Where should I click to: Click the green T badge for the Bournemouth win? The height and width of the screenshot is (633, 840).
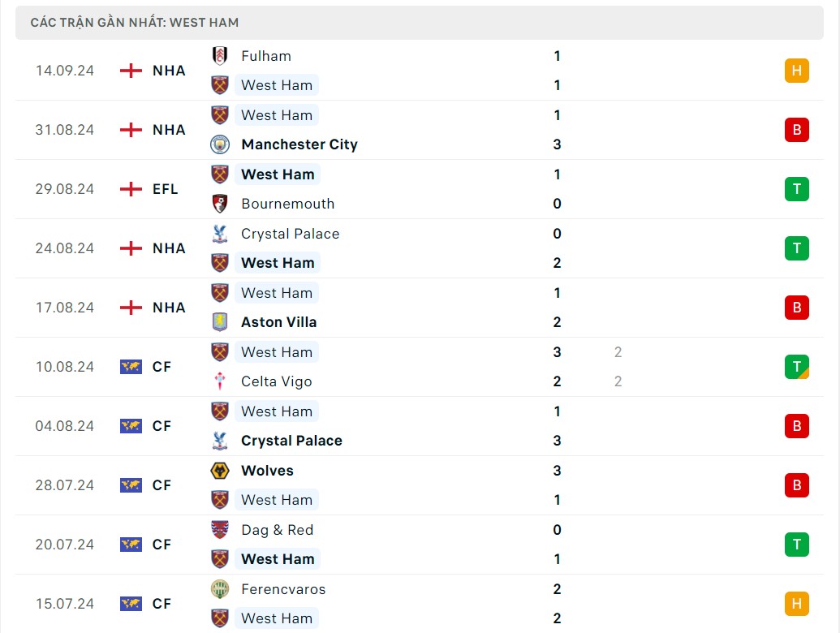[796, 189]
